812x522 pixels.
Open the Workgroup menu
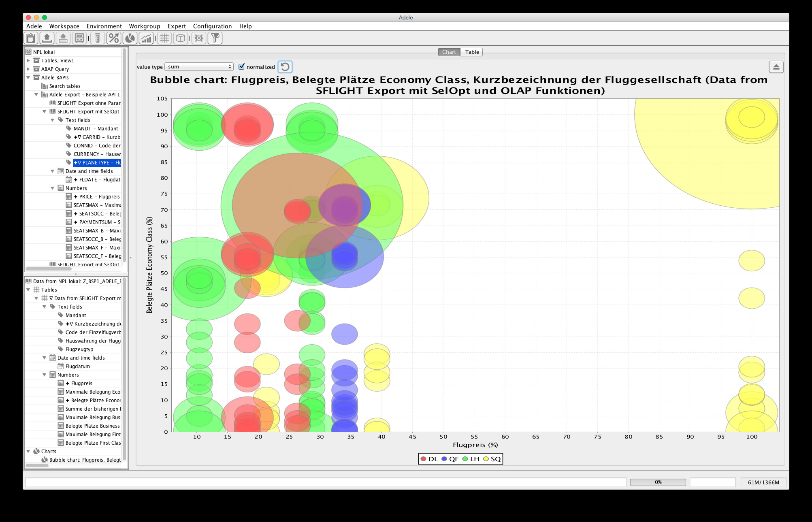tap(144, 26)
